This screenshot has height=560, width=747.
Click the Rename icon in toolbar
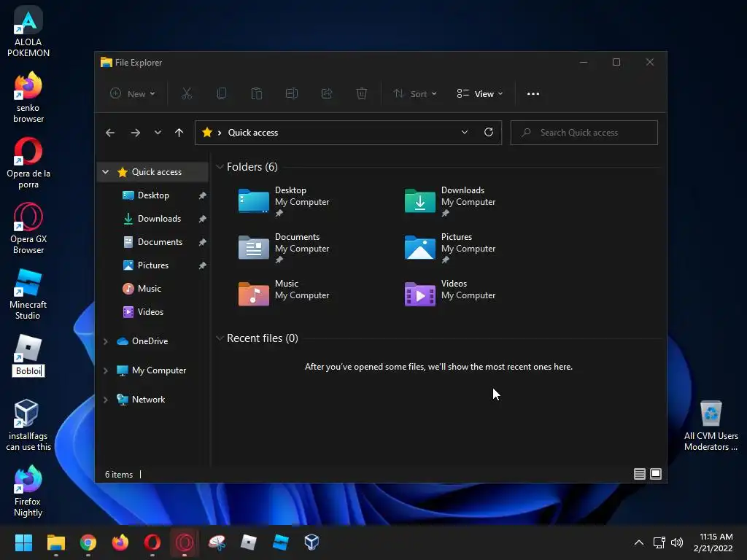(x=292, y=94)
